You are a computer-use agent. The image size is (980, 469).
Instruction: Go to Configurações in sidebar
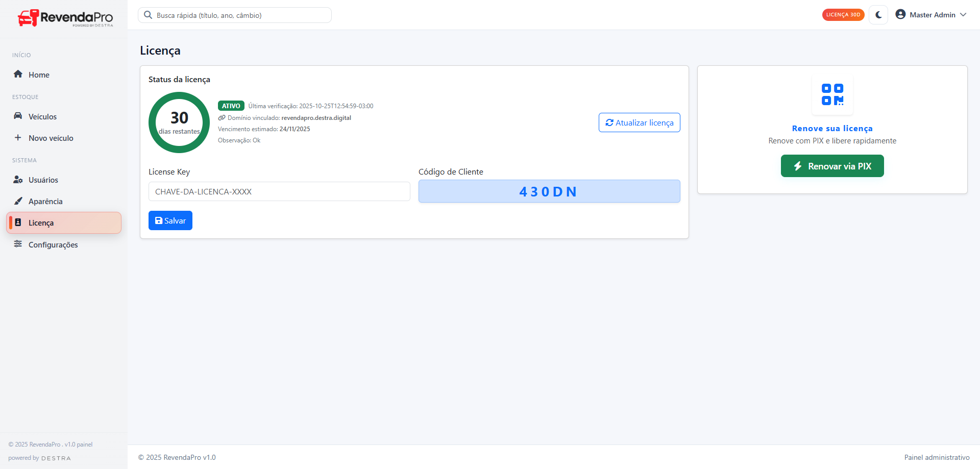(x=53, y=245)
